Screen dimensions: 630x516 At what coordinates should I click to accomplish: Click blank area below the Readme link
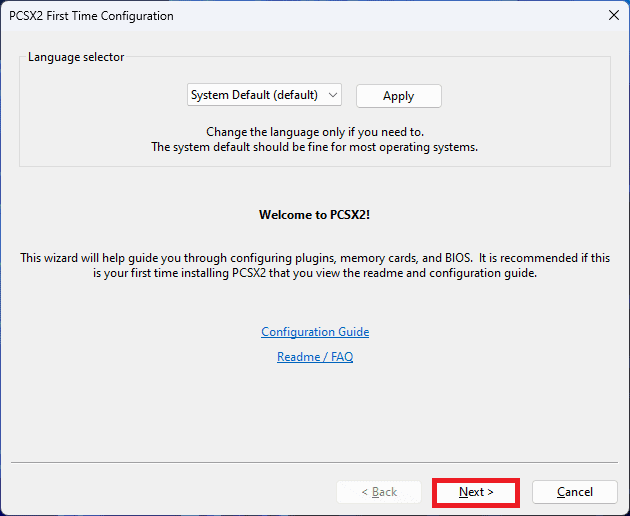point(315,410)
